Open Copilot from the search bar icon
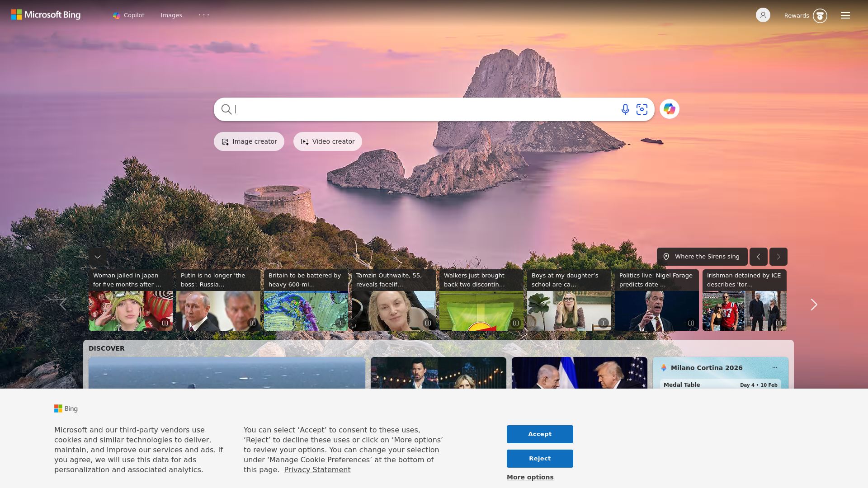Image resolution: width=868 pixels, height=488 pixels. click(669, 109)
